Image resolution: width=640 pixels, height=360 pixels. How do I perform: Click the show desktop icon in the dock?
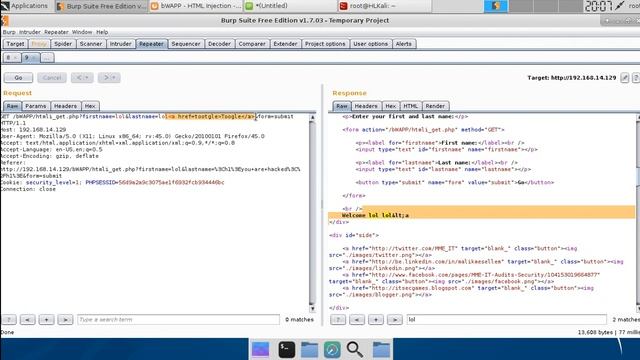point(260,350)
